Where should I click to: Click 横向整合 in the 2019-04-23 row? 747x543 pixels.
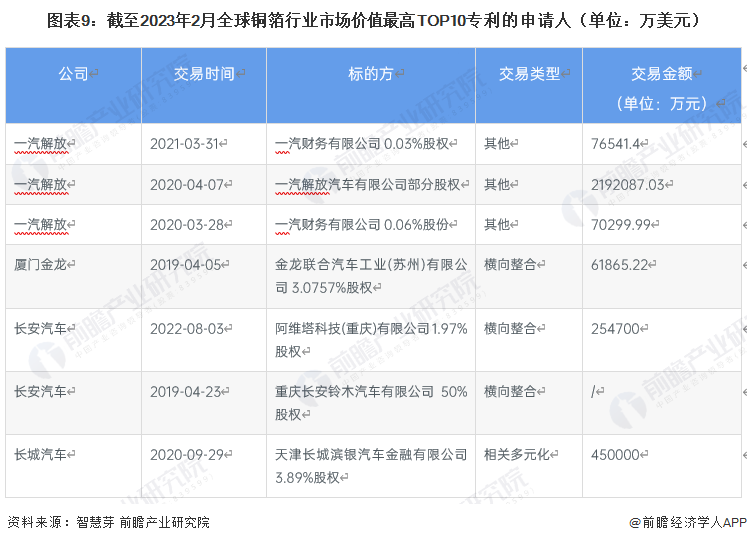(x=511, y=392)
